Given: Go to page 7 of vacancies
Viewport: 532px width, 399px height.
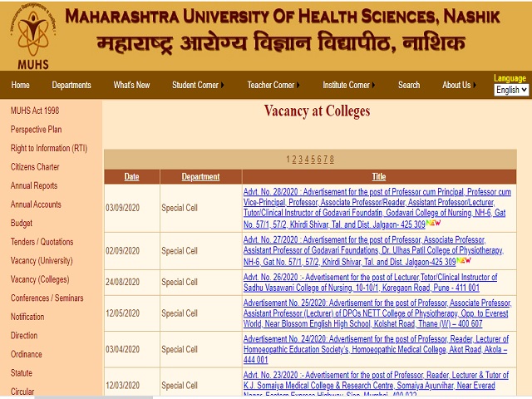Looking at the screenshot, I should [x=325, y=159].
